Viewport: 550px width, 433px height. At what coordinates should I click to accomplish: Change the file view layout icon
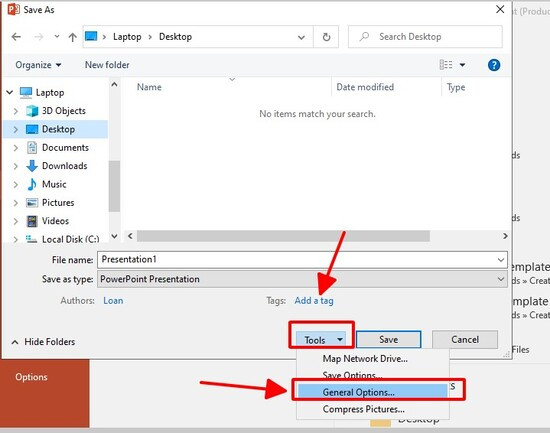tap(446, 65)
